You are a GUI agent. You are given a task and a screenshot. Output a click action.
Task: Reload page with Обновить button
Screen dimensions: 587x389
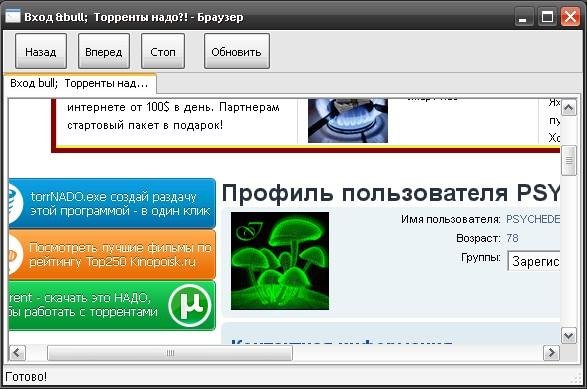[x=237, y=51]
